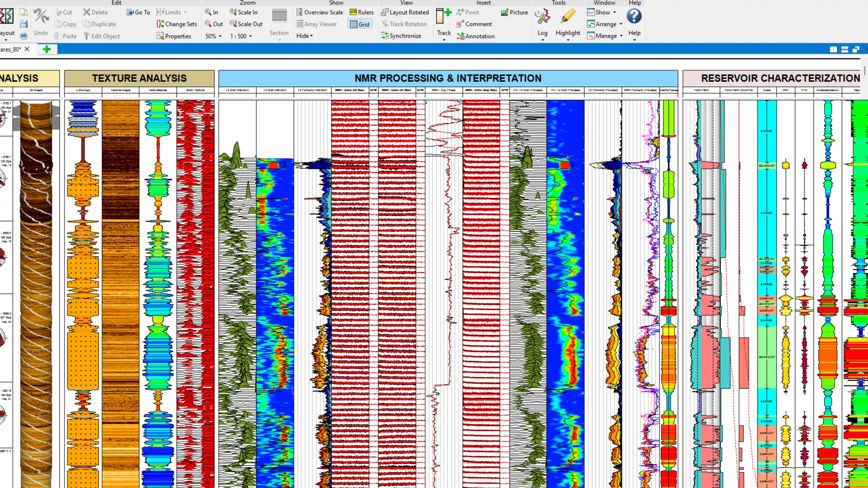
Task: Open the Limits dropdown
Action: point(172,12)
